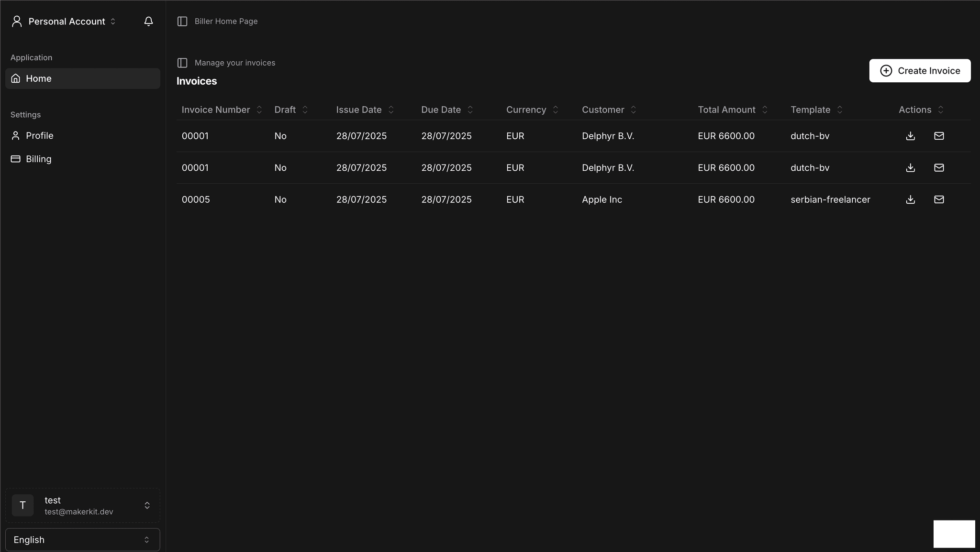Viewport: 980px width, 552px height.
Task: Select the Profile settings person icon
Action: click(x=15, y=135)
